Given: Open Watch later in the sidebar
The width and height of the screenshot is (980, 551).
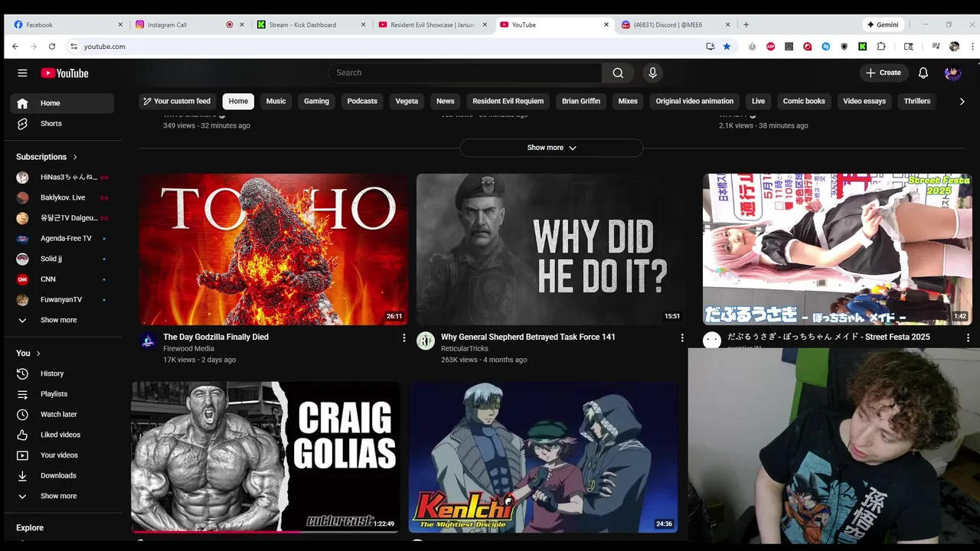Looking at the screenshot, I should click(x=61, y=414).
